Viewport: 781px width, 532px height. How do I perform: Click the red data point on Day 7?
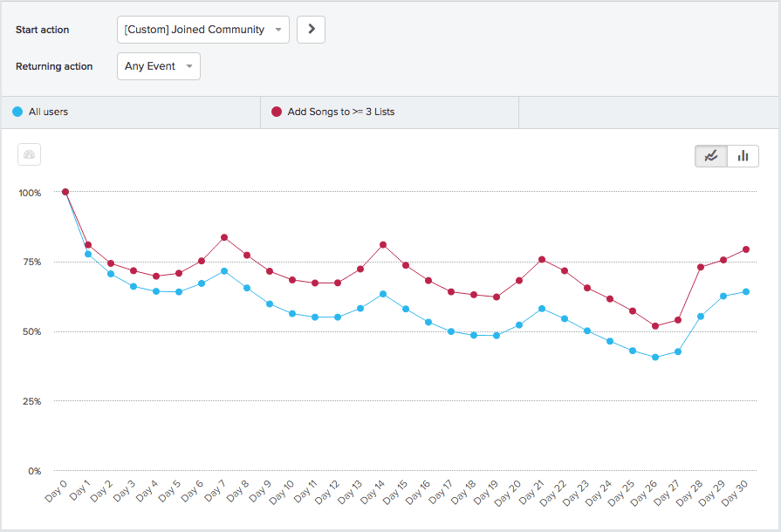224,237
